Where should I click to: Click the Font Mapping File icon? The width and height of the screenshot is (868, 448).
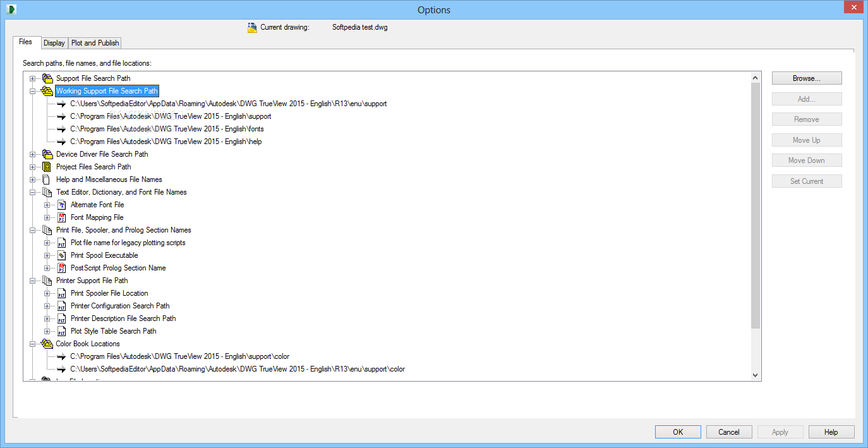coord(61,217)
